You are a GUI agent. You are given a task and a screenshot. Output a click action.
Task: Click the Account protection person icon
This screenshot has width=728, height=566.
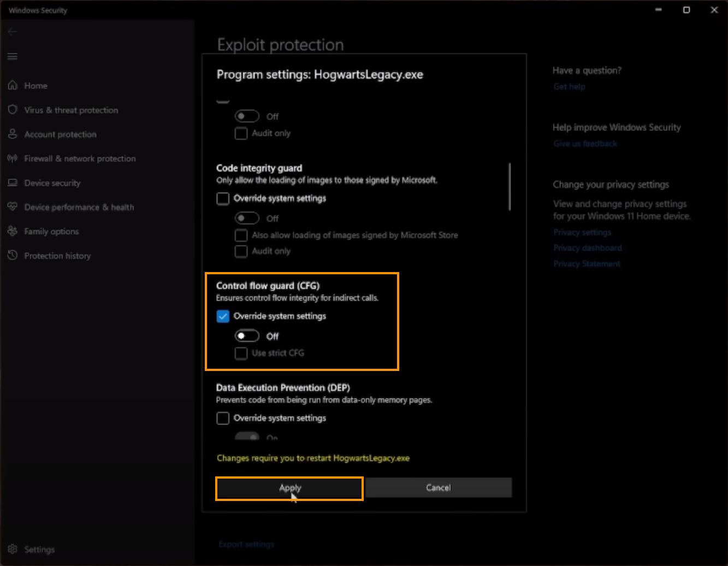click(13, 134)
